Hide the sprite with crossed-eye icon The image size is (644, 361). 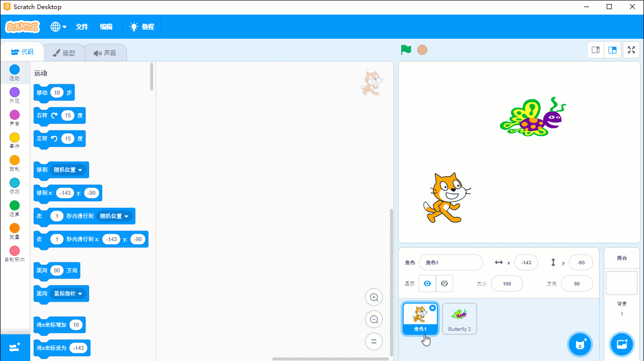coord(444,283)
